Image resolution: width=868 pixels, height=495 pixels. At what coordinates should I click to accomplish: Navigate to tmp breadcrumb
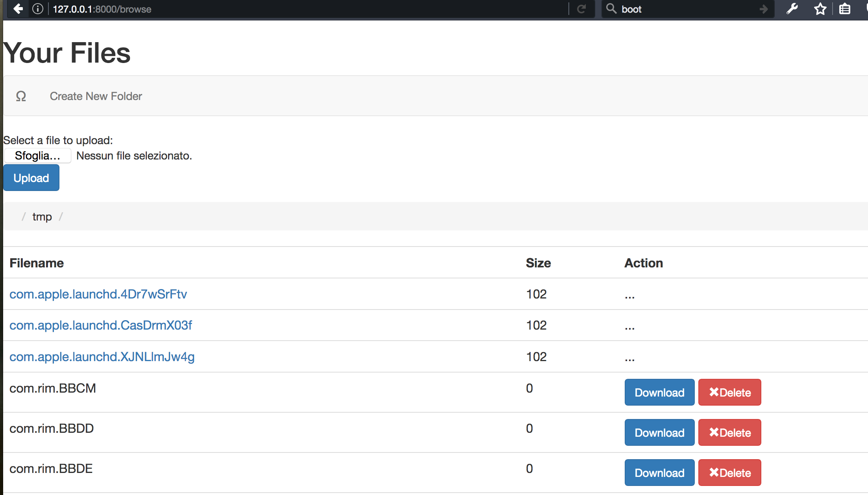pos(42,217)
